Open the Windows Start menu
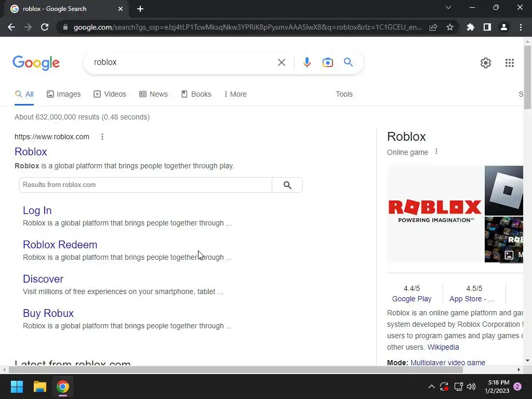Viewport: 532px width, 399px height. point(17,387)
